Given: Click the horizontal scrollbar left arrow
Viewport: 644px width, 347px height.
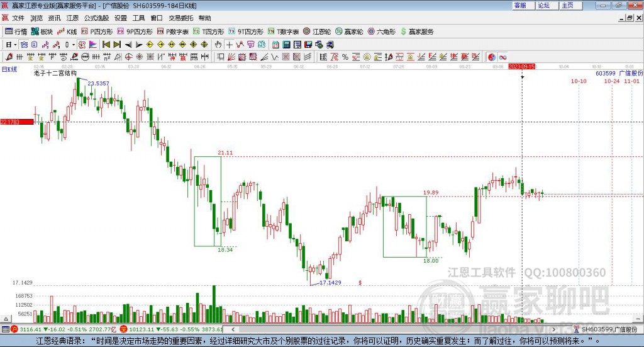Looking at the screenshot, I should [x=233, y=329].
